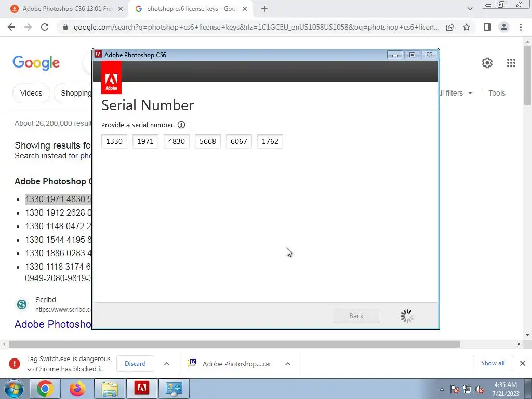Screen dimensions: 532x399
Task: Click the page vertical scrollbar thumb
Action: [x=527, y=75]
